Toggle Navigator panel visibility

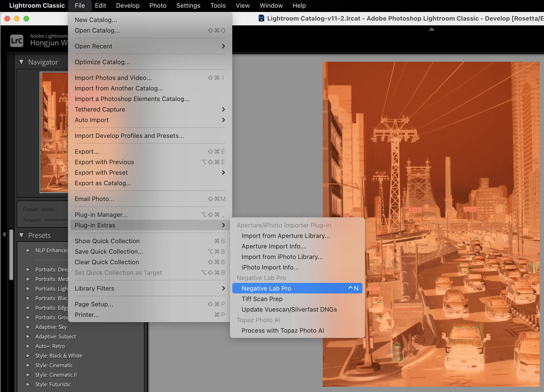(x=21, y=62)
